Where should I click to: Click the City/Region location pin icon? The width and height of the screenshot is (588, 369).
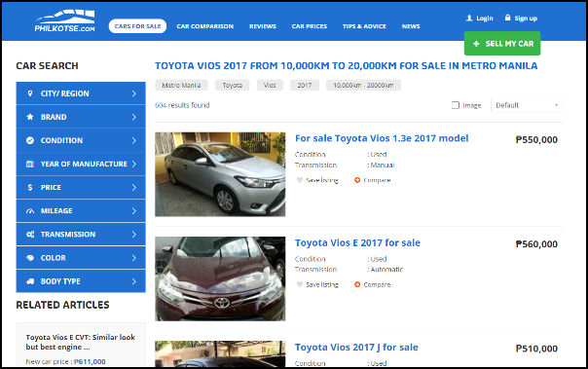(30, 93)
